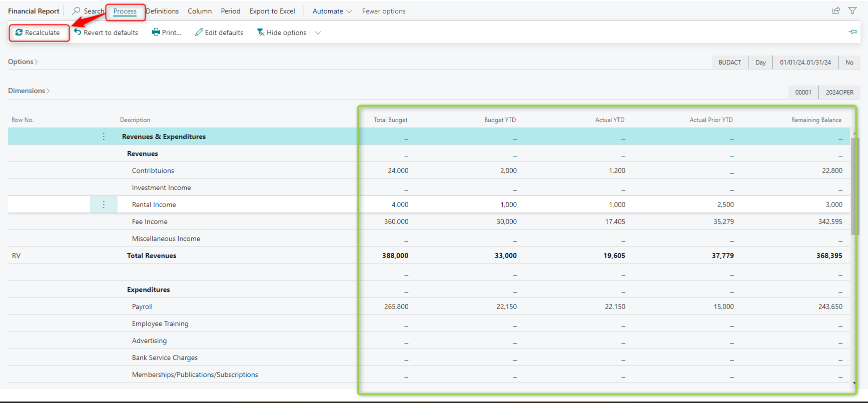
Task: Click the Revert to defaults label
Action: click(111, 32)
